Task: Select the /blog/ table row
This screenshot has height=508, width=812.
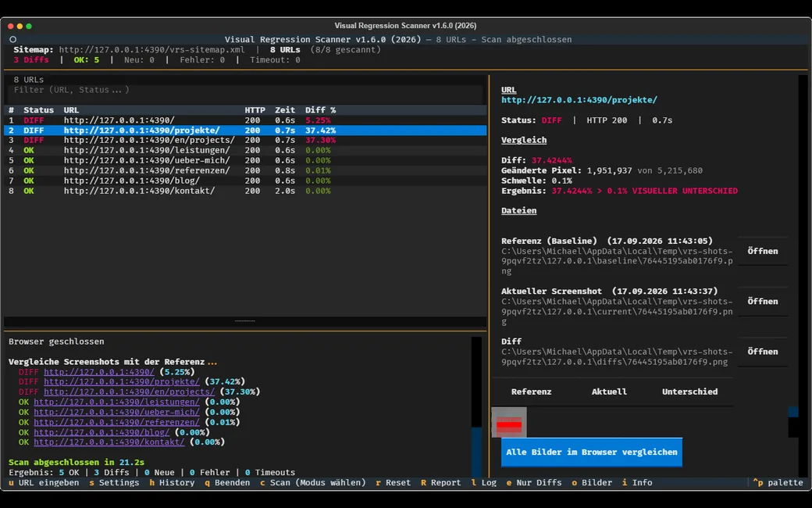Action: pos(245,181)
